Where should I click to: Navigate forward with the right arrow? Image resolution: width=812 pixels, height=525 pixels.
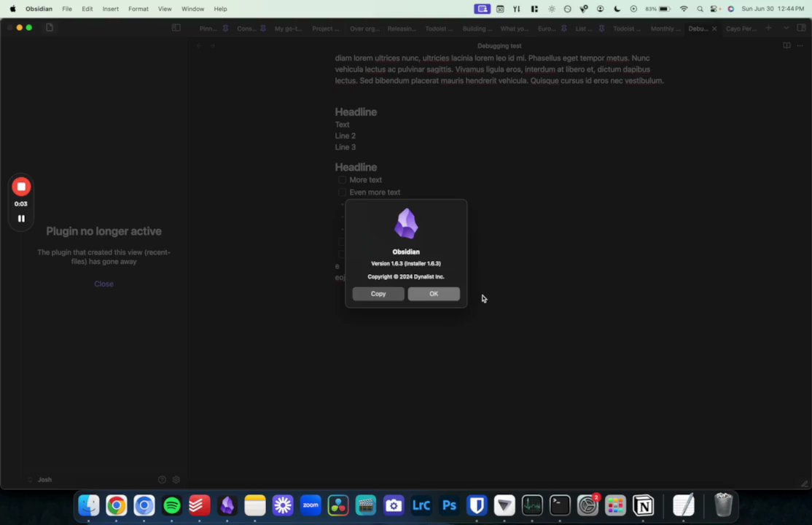coord(212,46)
